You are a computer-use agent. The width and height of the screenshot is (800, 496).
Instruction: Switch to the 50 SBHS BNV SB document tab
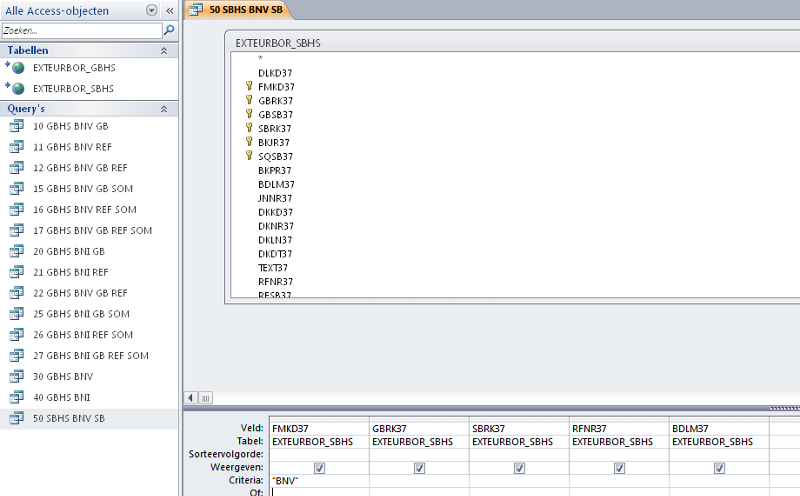[x=240, y=10]
